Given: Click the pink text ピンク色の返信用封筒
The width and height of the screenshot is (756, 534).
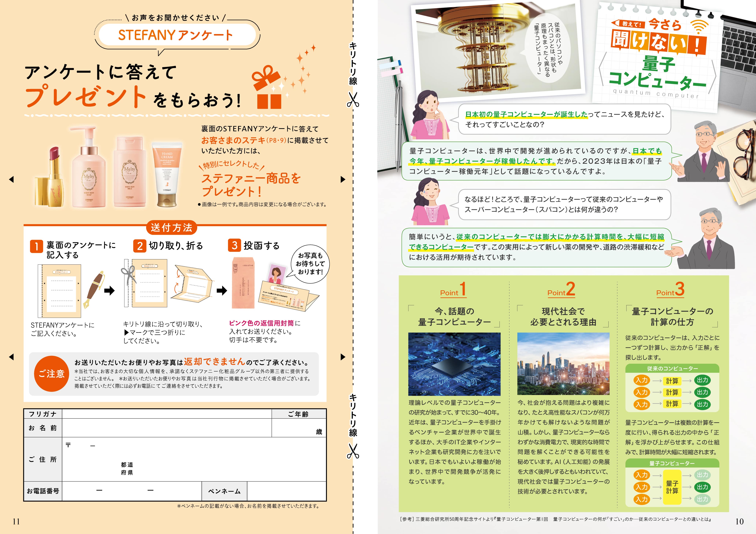Looking at the screenshot, I should click(262, 323).
